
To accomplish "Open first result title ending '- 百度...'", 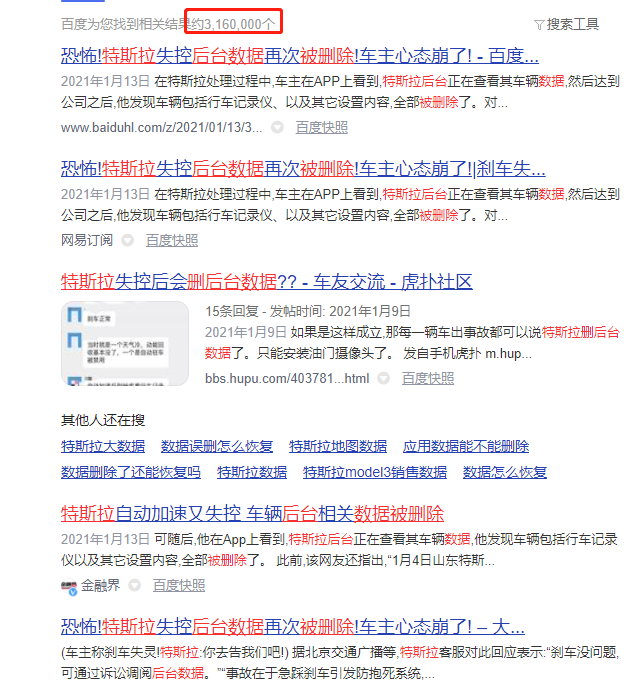I will (300, 56).
